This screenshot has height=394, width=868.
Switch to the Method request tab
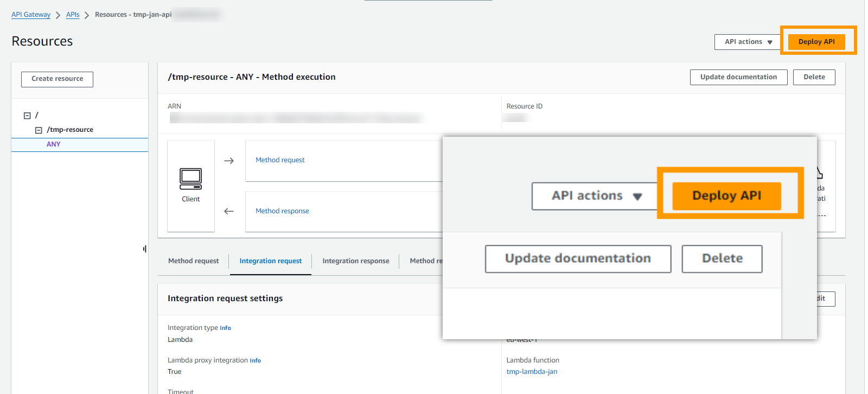193,261
